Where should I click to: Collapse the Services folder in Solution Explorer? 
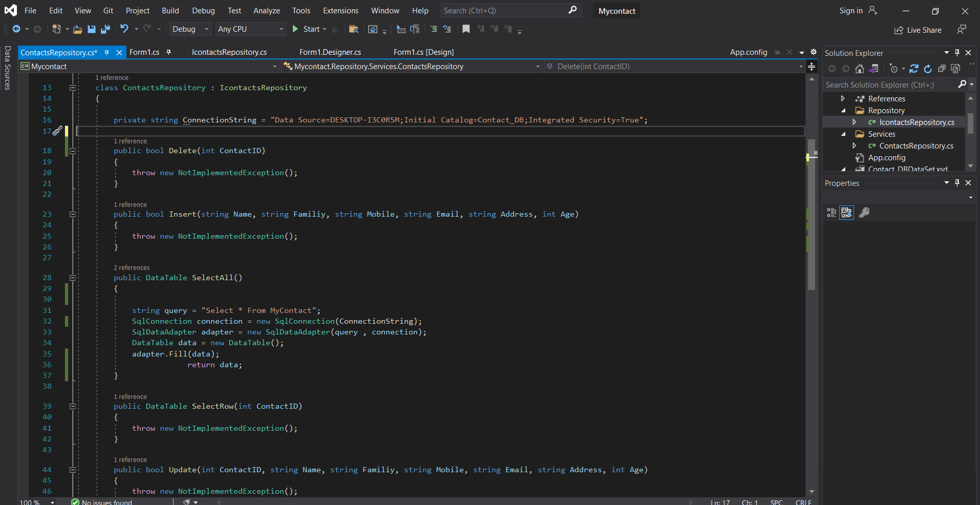843,134
